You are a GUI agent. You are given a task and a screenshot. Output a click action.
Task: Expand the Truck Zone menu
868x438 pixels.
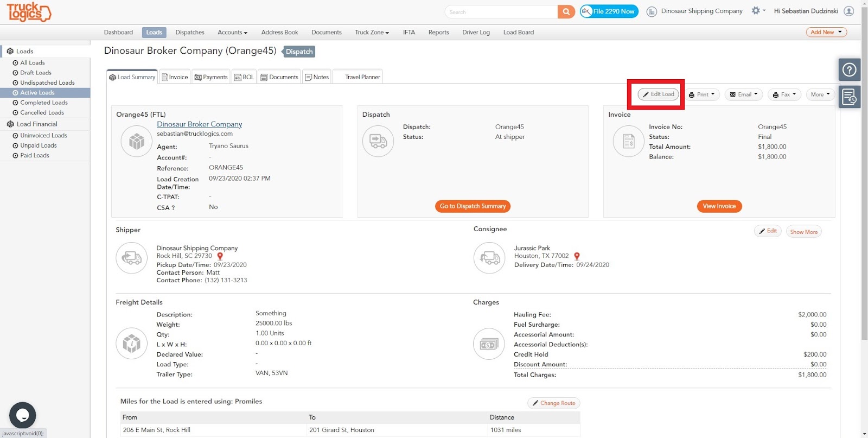pos(372,33)
